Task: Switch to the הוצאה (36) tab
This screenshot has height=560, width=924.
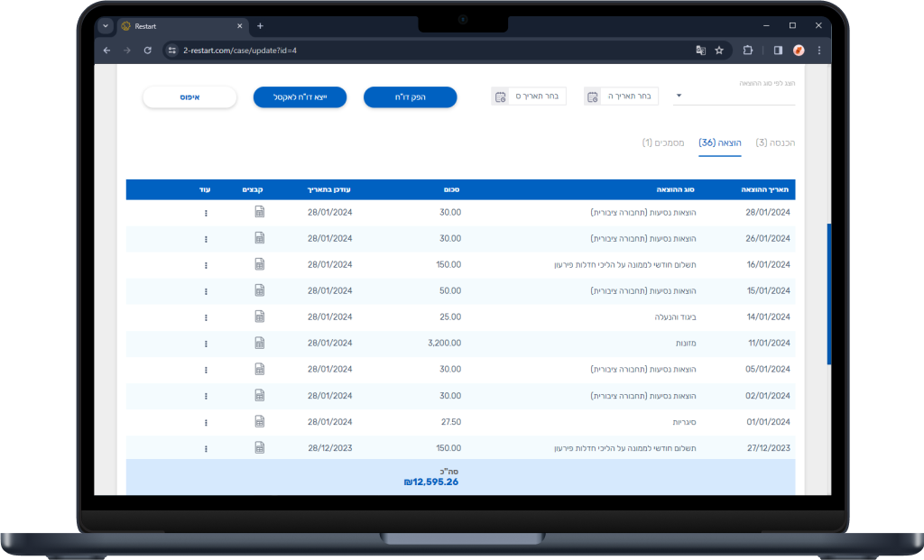Action: pos(719,142)
